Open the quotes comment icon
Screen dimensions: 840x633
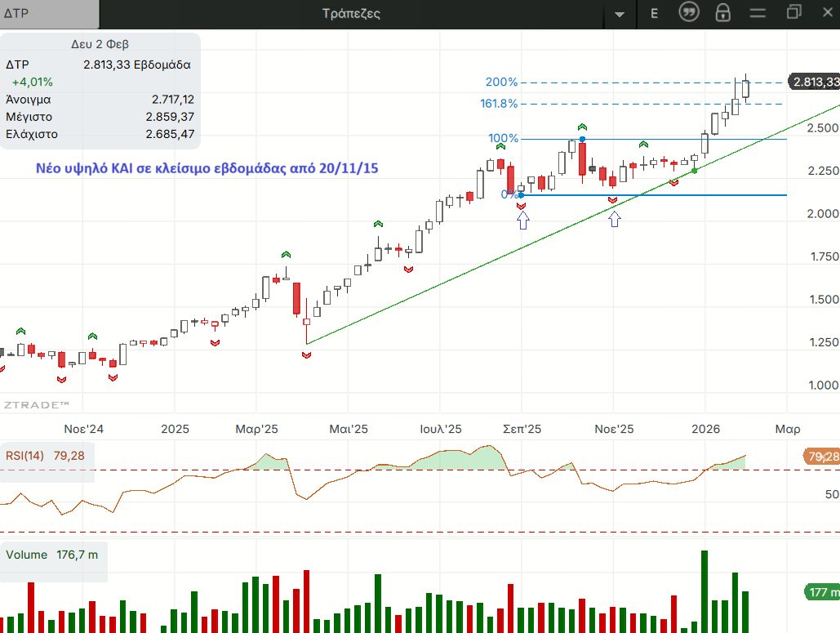point(690,13)
